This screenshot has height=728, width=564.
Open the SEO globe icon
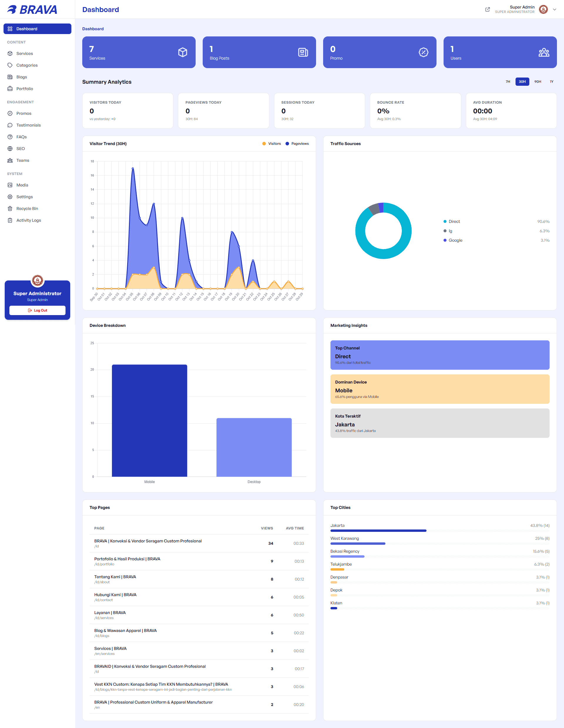10,149
